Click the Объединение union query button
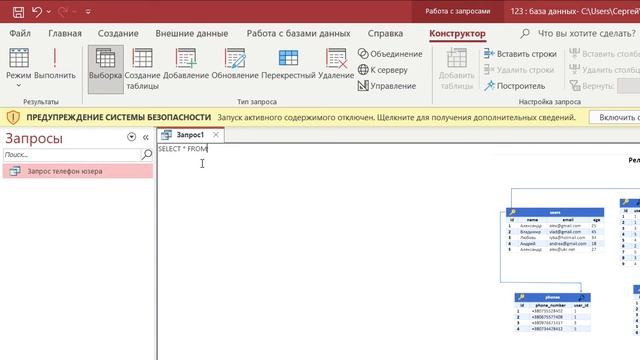Screen dimensions: 640x360 [x=390, y=54]
